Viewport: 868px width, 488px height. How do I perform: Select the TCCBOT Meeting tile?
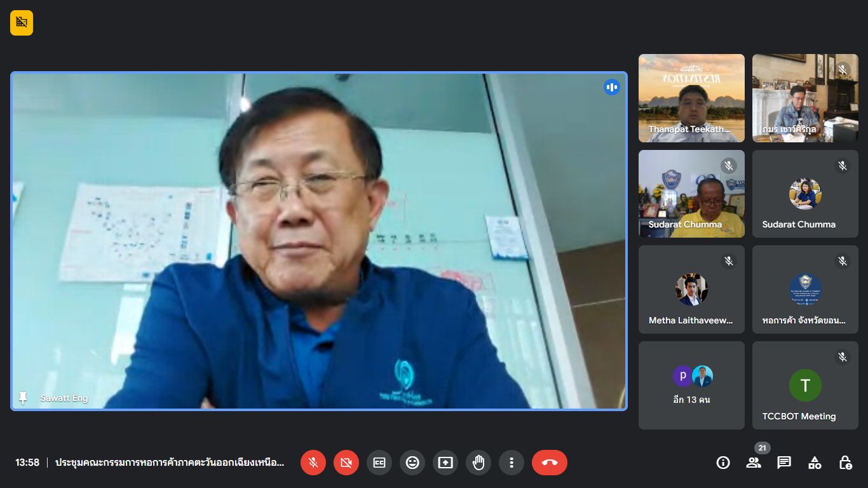(x=805, y=385)
